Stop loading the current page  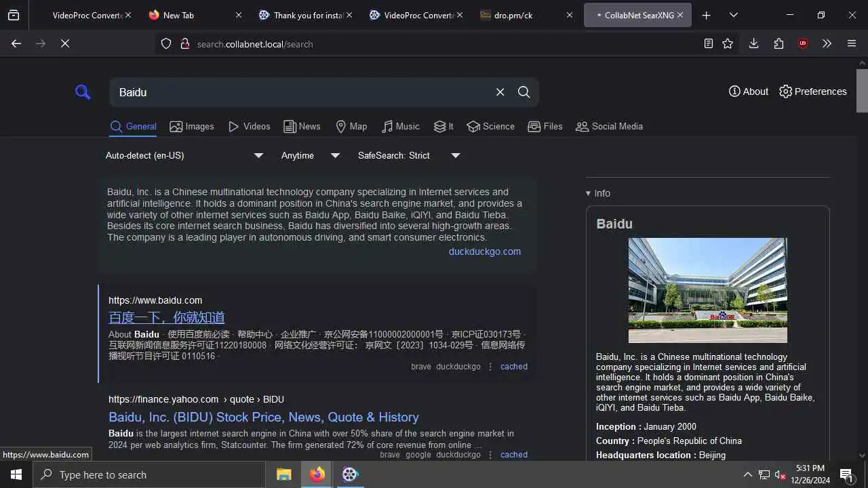coord(65,43)
